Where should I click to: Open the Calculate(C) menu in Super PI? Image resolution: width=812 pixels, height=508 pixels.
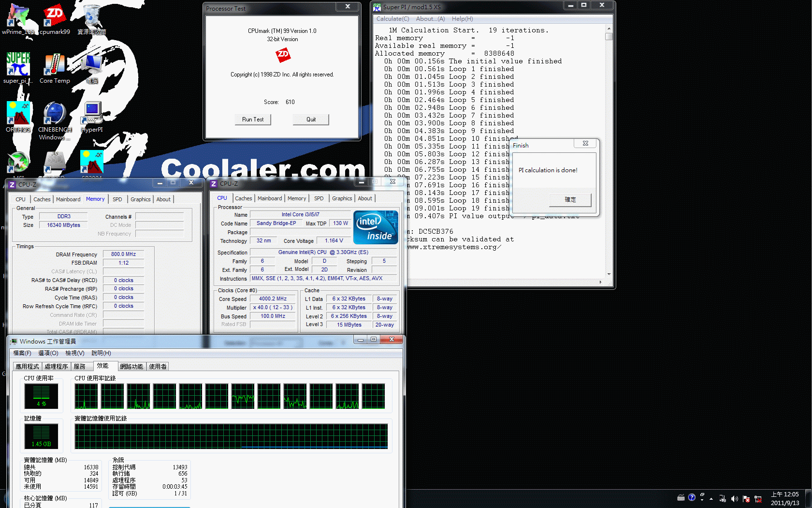pos(392,19)
